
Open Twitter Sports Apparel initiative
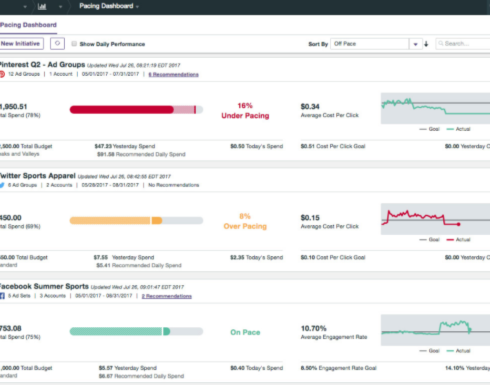(x=38, y=176)
